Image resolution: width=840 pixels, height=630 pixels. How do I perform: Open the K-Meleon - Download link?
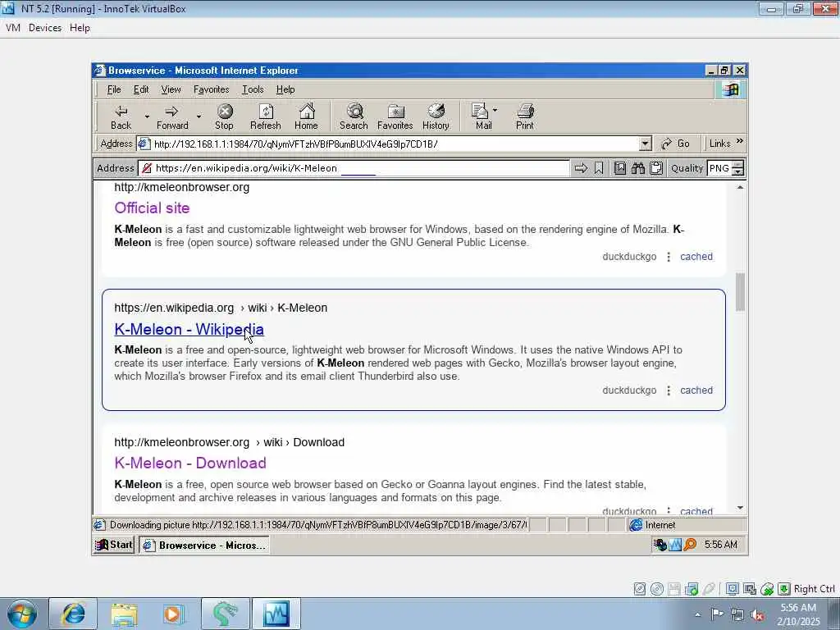pyautogui.click(x=190, y=463)
